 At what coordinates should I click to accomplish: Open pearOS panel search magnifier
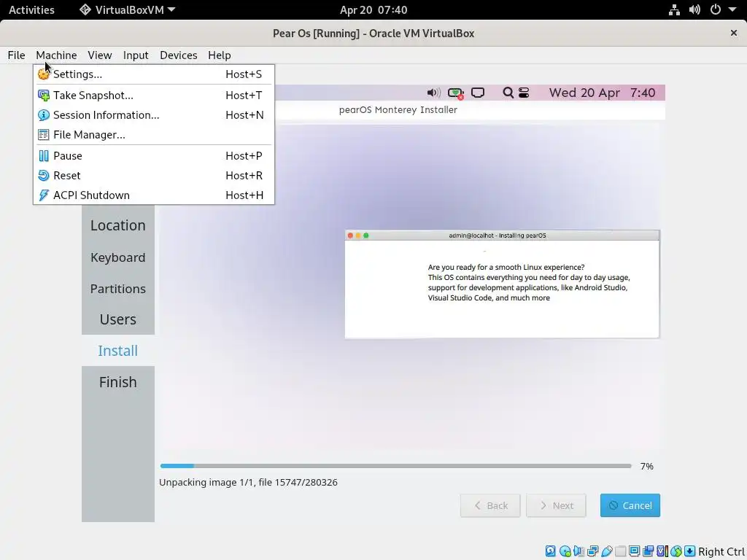point(508,93)
